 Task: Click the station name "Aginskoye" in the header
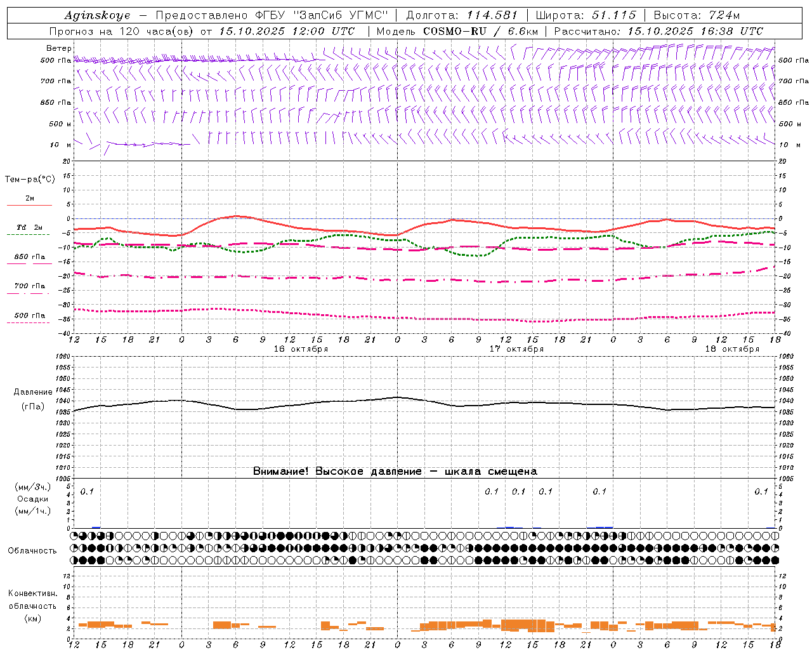point(97,15)
